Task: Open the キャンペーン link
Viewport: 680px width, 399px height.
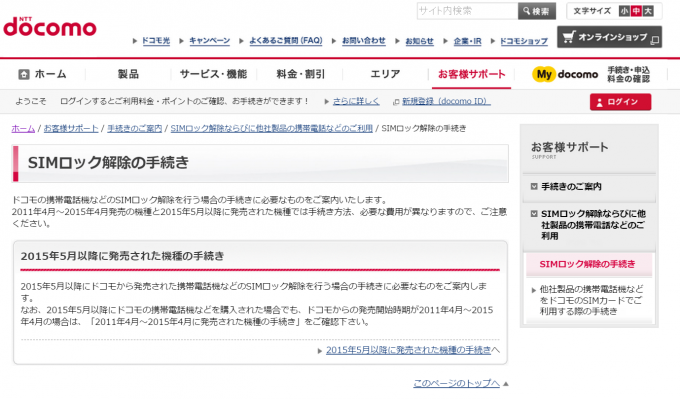Action: (x=209, y=41)
